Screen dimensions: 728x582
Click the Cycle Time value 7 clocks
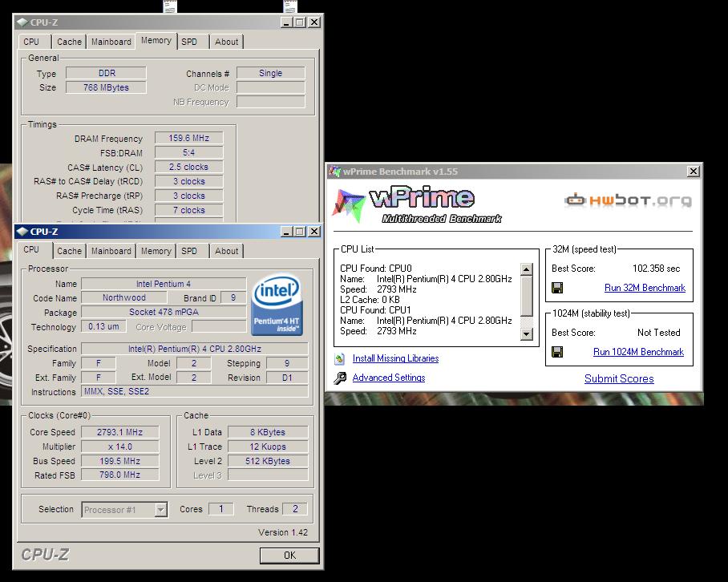[x=188, y=210]
